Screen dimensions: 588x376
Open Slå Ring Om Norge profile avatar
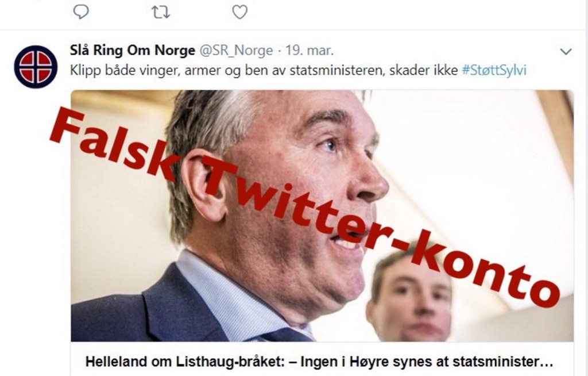pyautogui.click(x=36, y=67)
